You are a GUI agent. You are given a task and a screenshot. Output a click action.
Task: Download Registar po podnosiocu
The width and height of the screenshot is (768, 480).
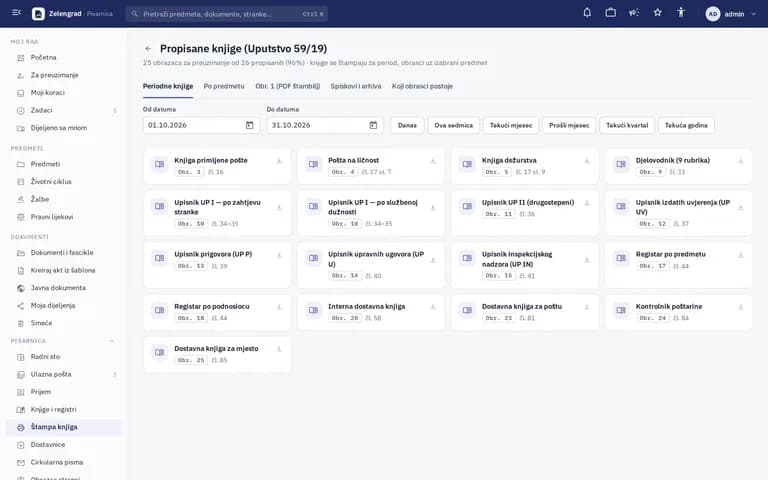click(x=279, y=307)
